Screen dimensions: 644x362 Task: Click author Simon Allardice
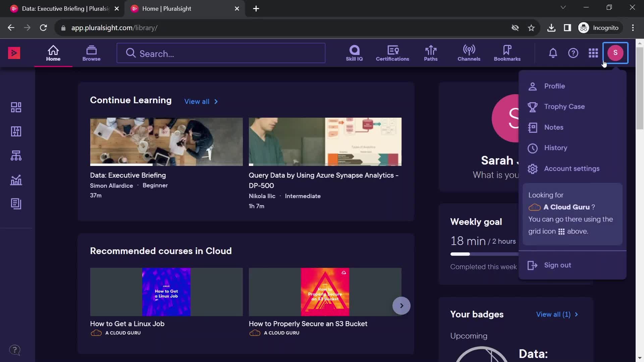111,186
